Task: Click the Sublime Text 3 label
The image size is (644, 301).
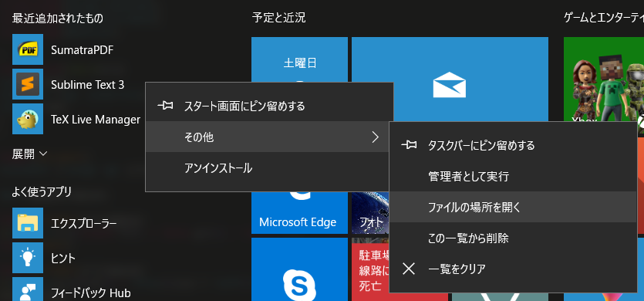Action: [x=87, y=85]
